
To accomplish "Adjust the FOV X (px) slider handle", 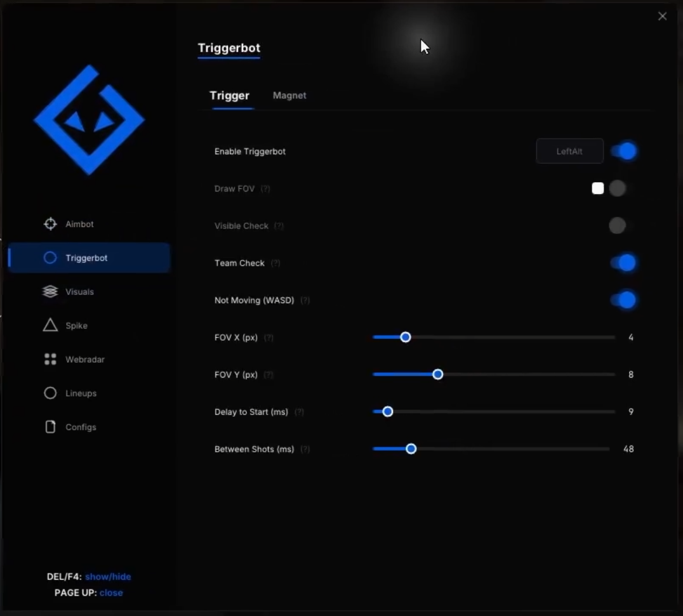I will (406, 337).
